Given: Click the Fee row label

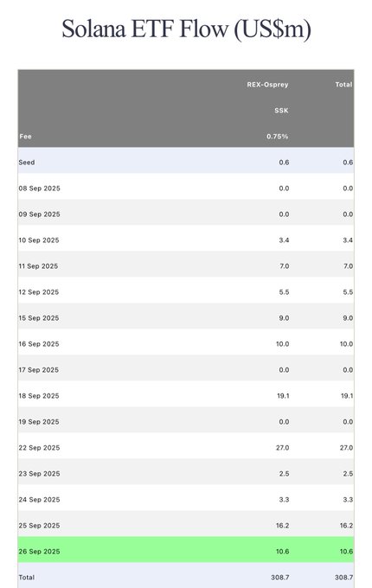Looking at the screenshot, I should pyautogui.click(x=25, y=137).
